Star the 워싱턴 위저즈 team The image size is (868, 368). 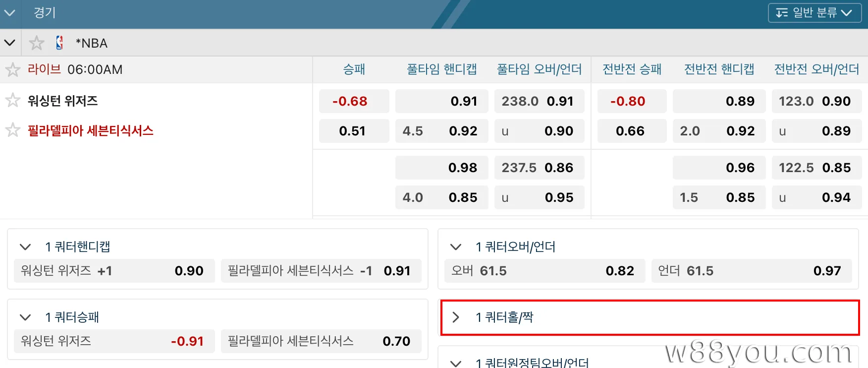click(12, 101)
